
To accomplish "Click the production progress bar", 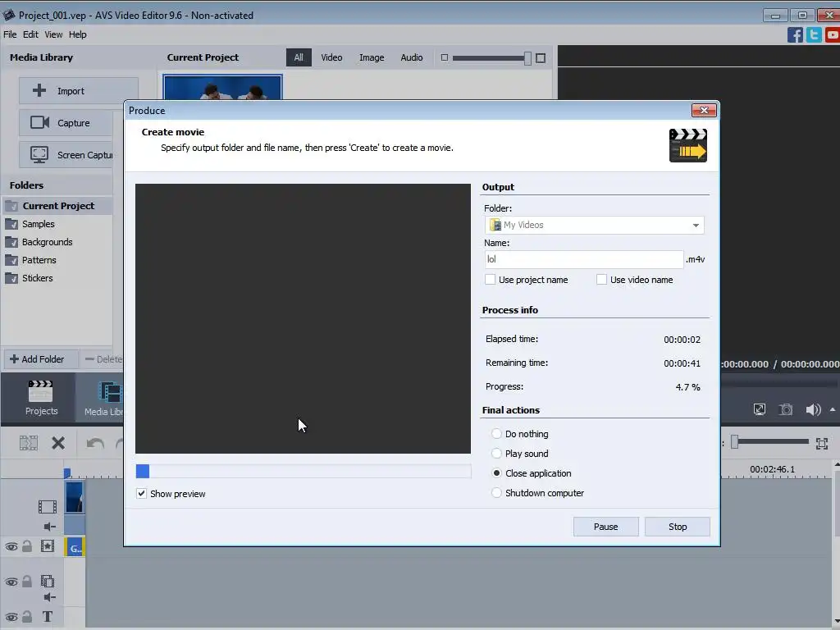I will coord(304,471).
